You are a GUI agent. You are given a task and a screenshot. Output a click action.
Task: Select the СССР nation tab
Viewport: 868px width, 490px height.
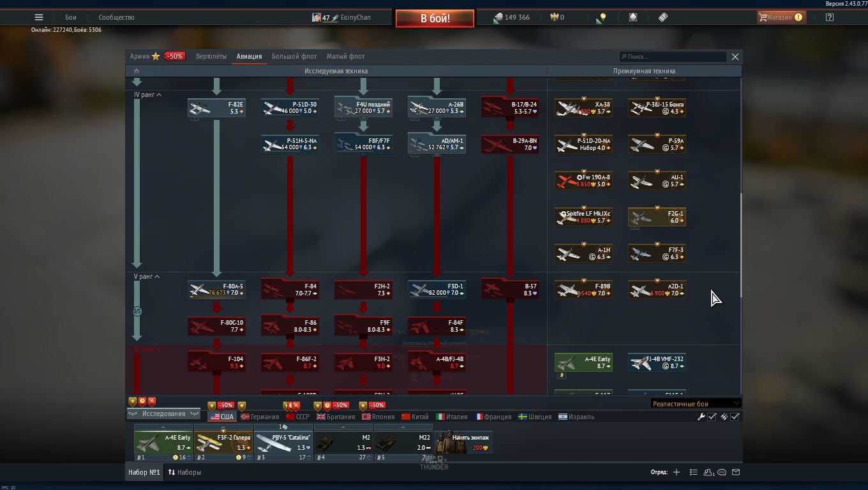coord(297,417)
